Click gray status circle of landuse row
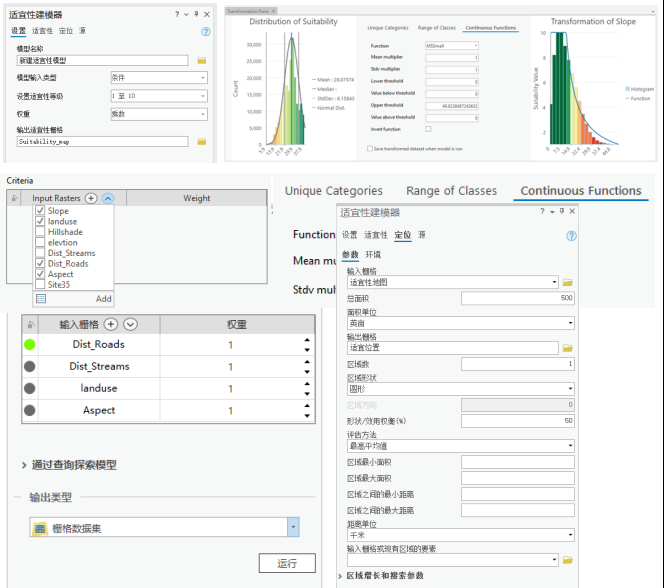 tap(30, 388)
